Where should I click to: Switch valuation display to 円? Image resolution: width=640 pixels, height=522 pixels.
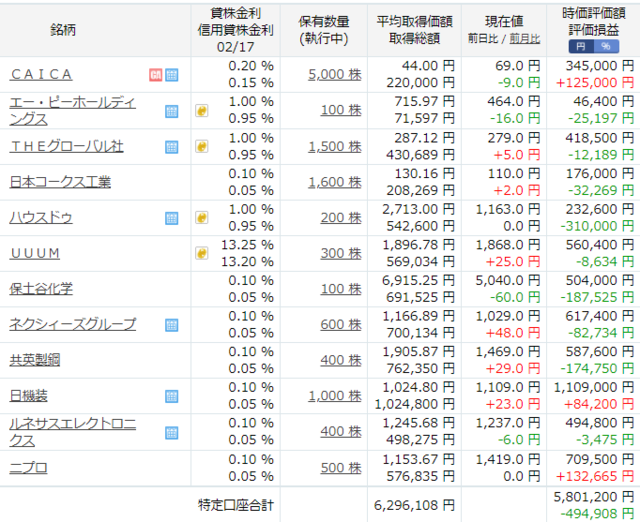point(581,46)
